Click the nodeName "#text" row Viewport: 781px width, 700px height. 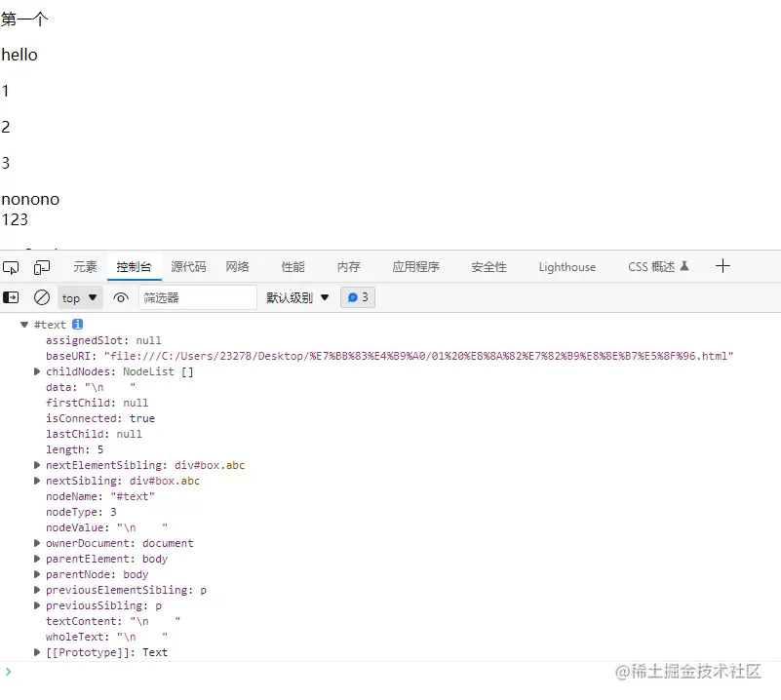coord(100,496)
